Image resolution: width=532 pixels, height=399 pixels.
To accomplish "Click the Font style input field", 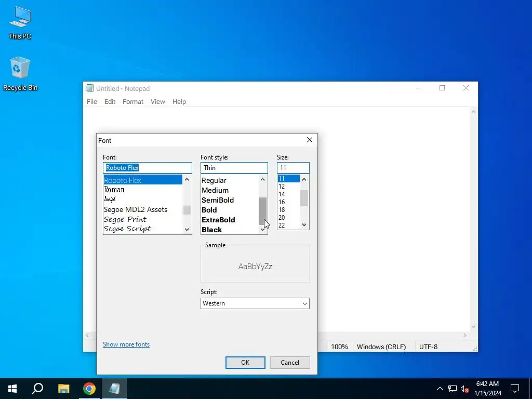I will (234, 168).
